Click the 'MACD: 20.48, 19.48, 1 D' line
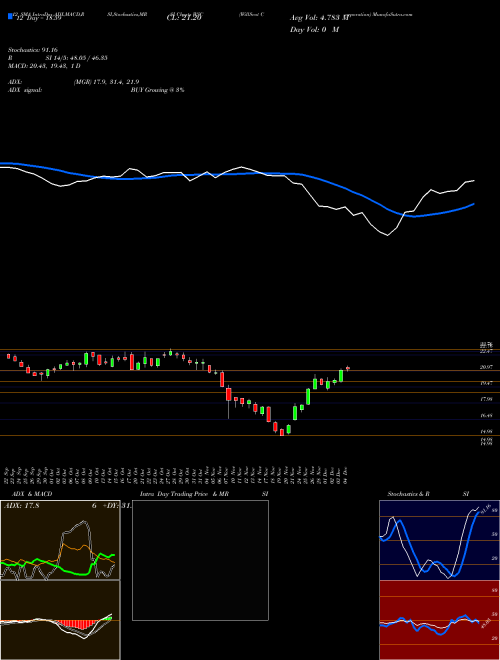 pyautogui.click(x=44, y=66)
